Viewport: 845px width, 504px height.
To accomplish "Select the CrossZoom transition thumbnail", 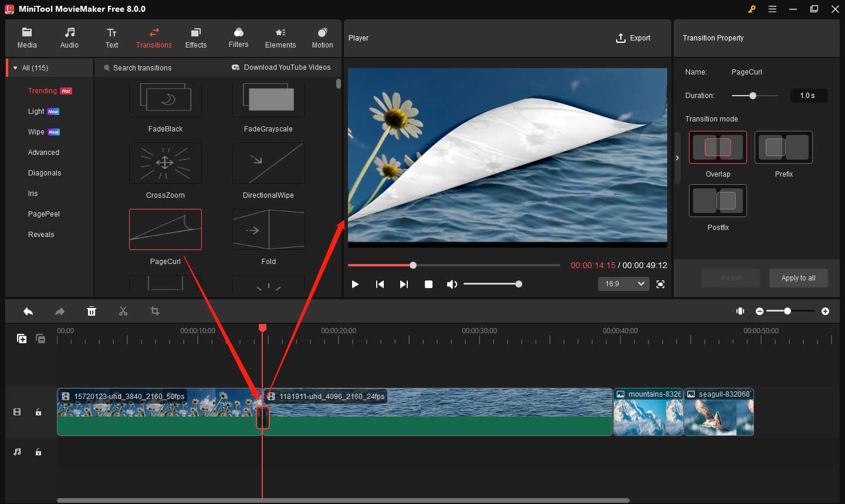I will (165, 163).
